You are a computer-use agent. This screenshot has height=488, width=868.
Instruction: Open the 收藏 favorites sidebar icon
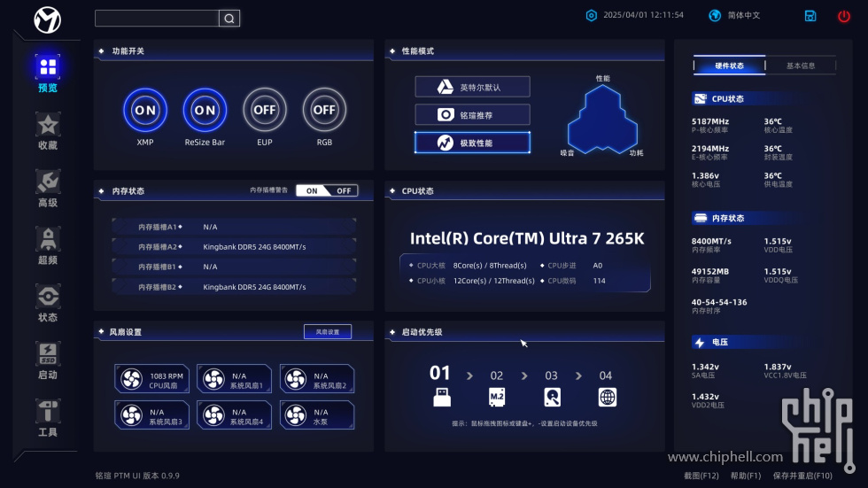(48, 125)
